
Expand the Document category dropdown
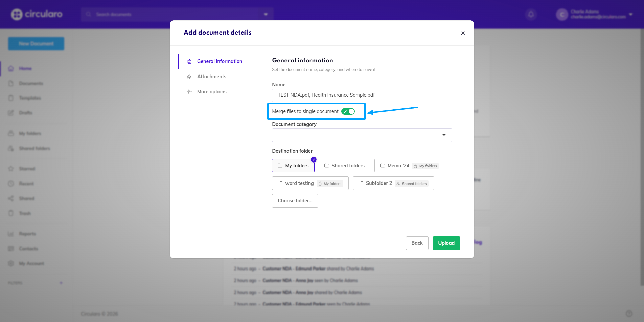coord(362,135)
